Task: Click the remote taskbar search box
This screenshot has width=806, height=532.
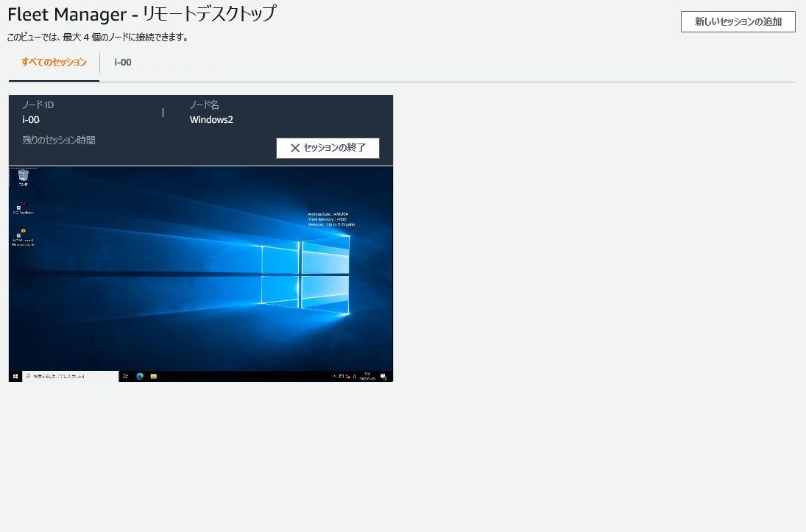Action: point(71,376)
